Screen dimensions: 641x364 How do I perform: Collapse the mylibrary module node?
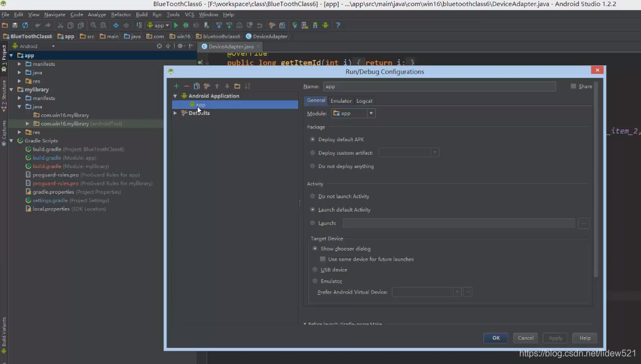(x=11, y=89)
